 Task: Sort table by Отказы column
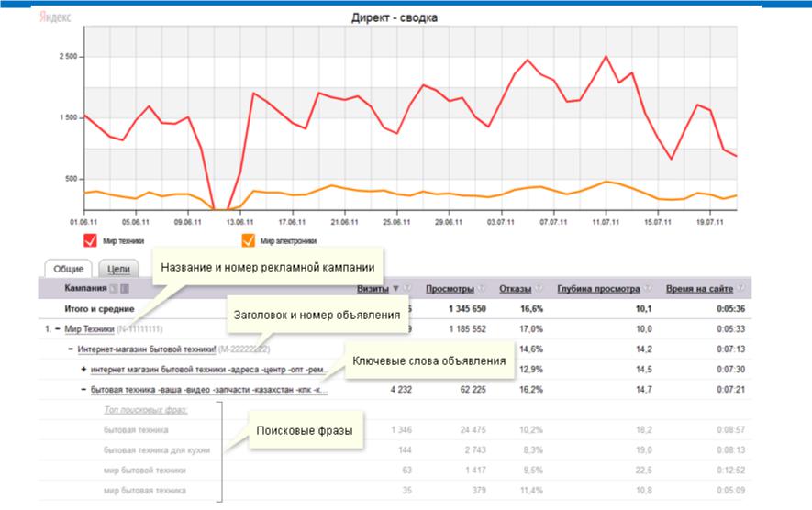516,288
